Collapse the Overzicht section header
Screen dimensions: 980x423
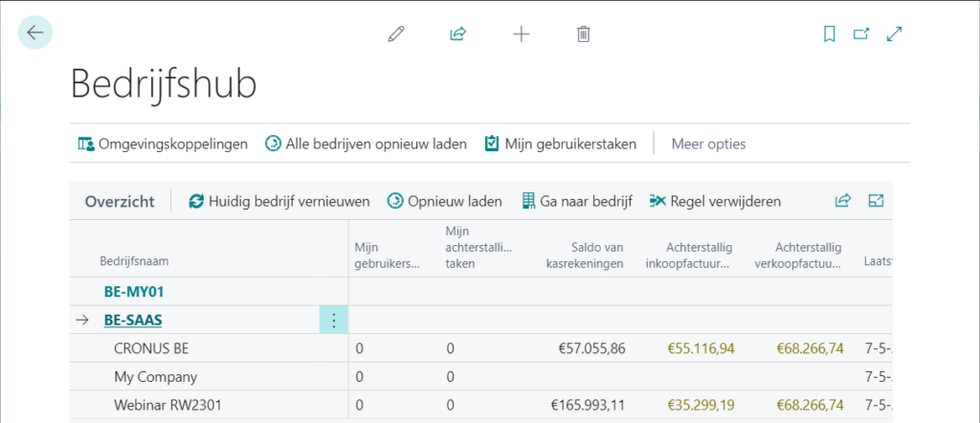click(120, 201)
